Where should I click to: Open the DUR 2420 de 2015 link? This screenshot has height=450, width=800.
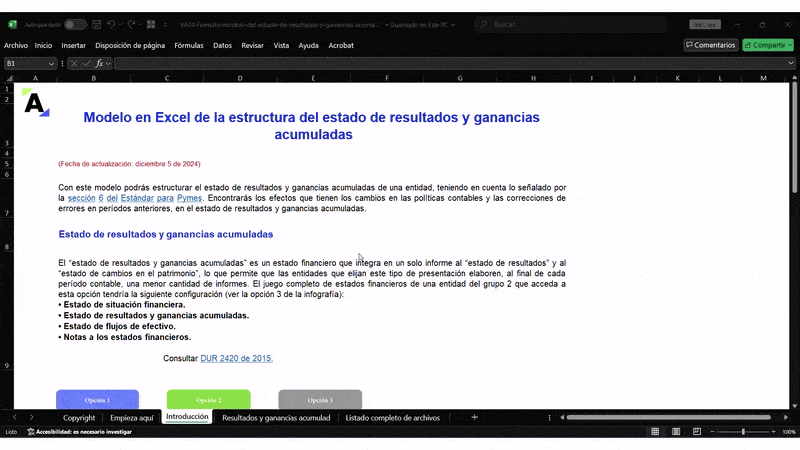pos(237,358)
